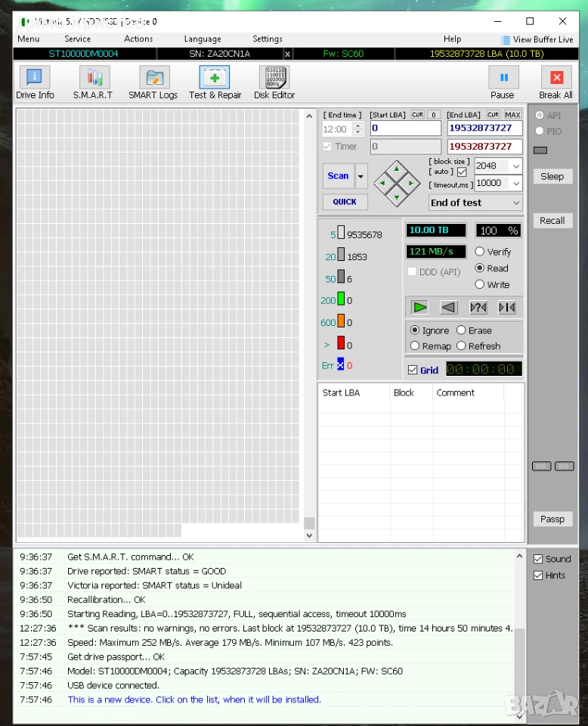
Task: Click the red Break All icon
Action: (x=556, y=78)
